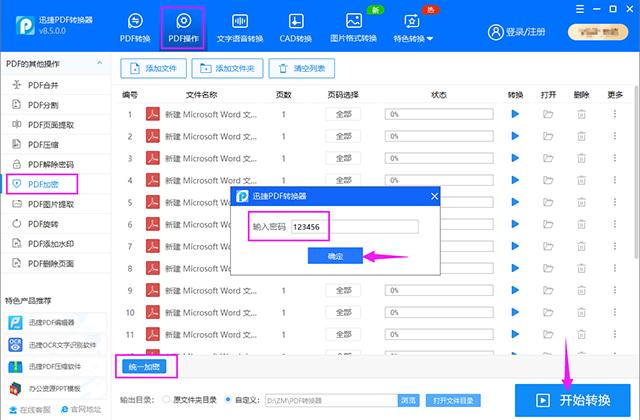This screenshot has height=420, width=640.
Task: Select PDF旋转 in the sidebar
Action: point(56,224)
